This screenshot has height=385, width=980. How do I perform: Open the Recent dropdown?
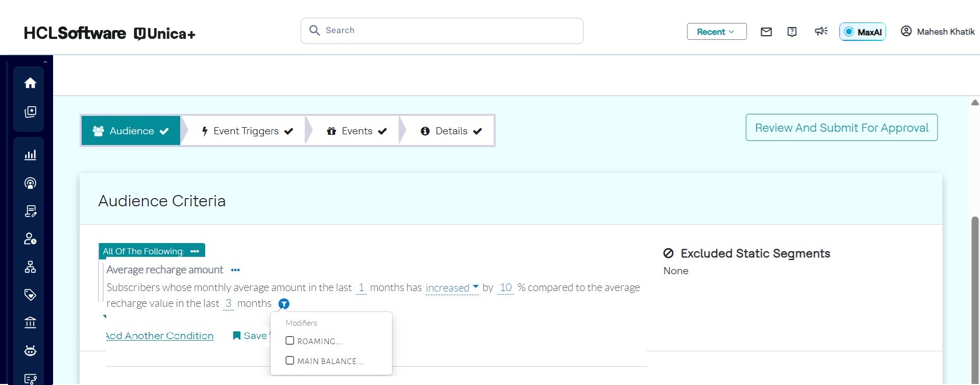716,32
